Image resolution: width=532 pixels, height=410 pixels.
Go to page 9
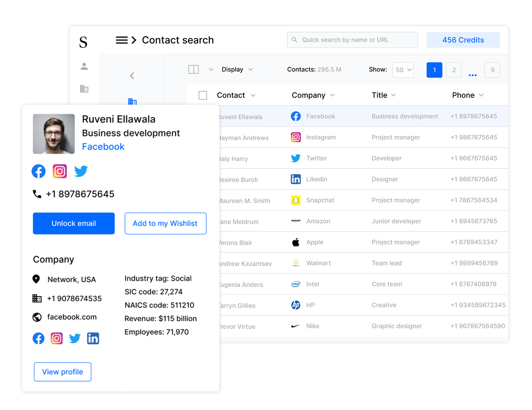coord(492,70)
